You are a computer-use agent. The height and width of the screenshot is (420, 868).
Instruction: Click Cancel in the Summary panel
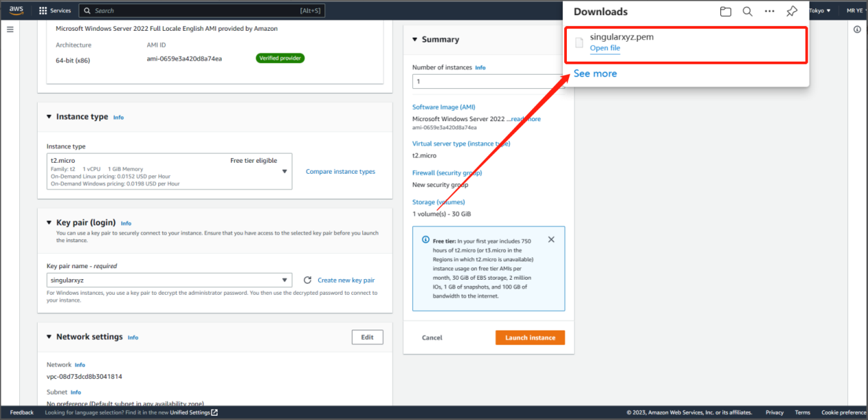click(x=432, y=338)
